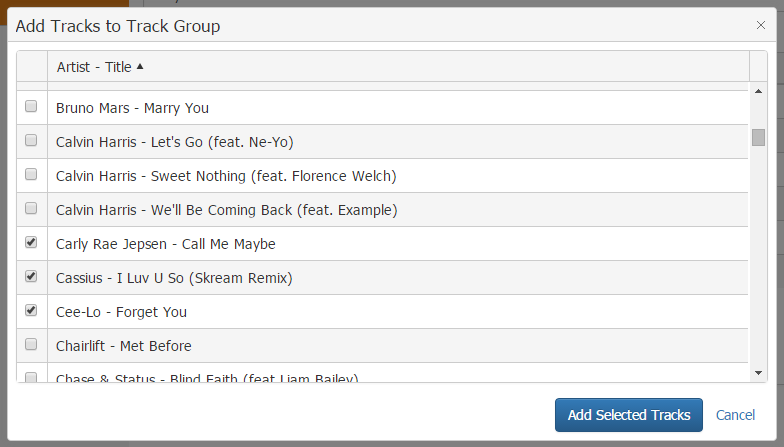Uncheck Carly Rae Jepsen - Call Me Maybe
Image resolution: width=784 pixels, height=447 pixels.
[x=31, y=242]
